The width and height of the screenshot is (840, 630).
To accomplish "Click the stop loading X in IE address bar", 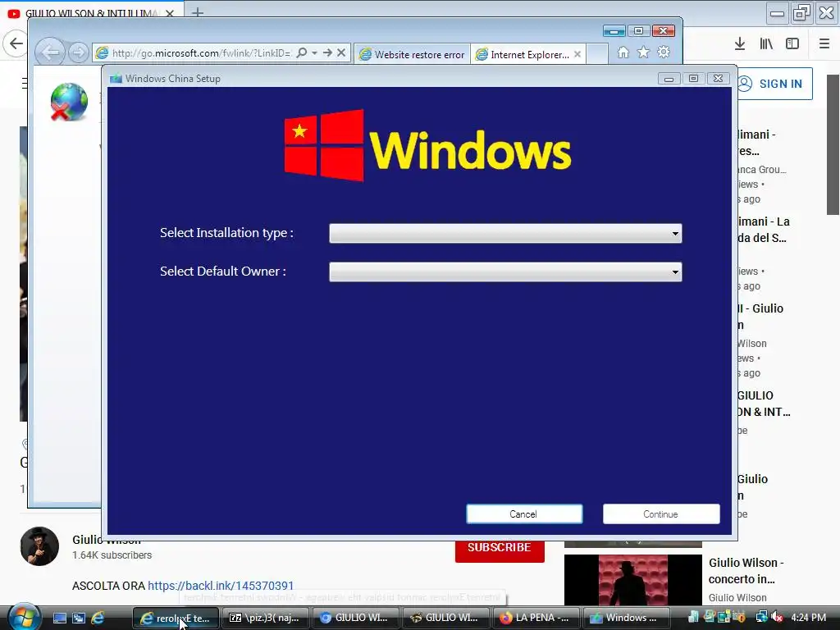I will click(x=341, y=52).
